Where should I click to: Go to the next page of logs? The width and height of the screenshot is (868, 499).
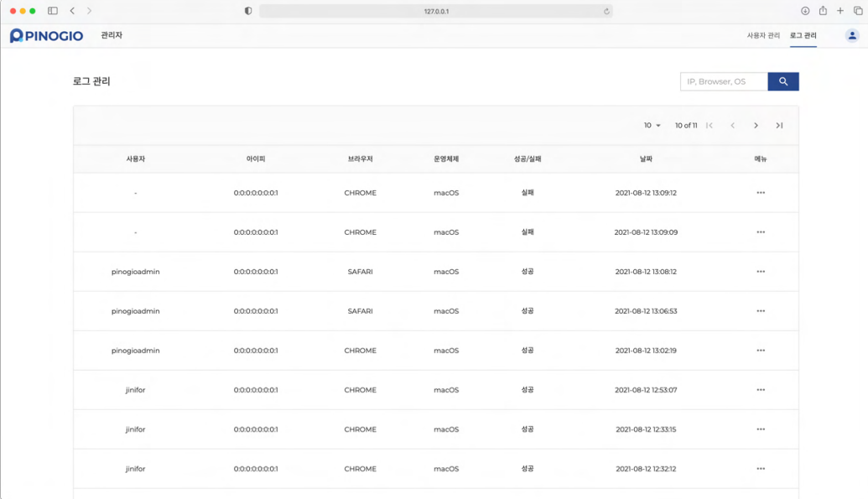pos(756,126)
